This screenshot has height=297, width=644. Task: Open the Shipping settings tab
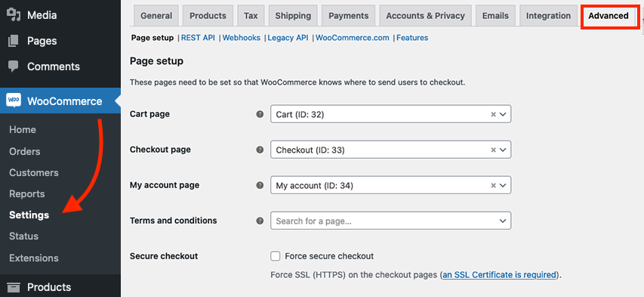coord(293,16)
